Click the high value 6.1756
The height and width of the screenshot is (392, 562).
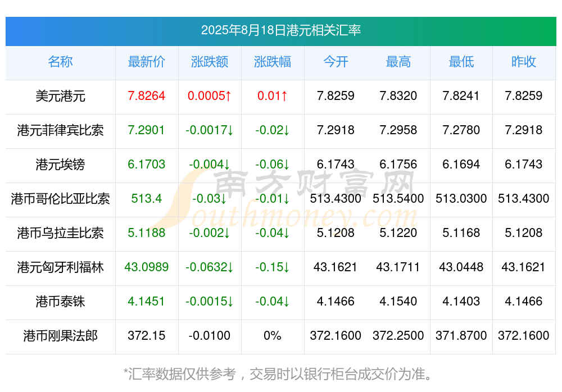[x=398, y=164]
